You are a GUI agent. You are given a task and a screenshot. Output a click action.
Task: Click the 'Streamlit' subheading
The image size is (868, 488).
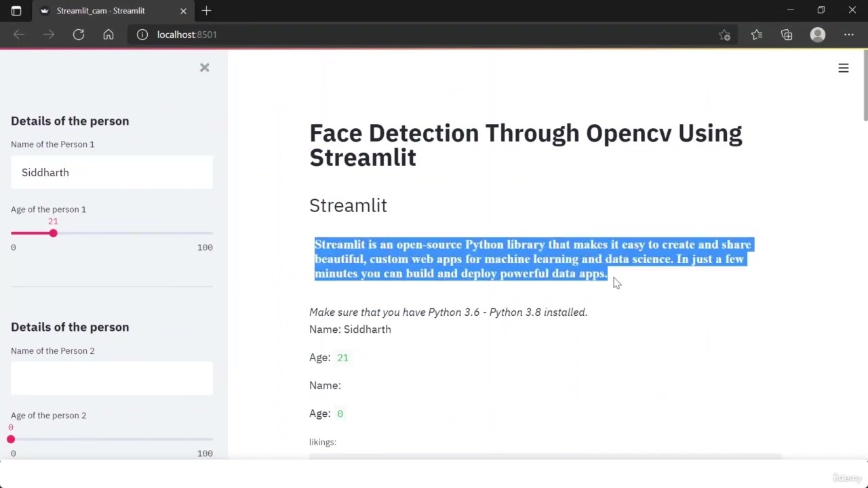tap(348, 205)
